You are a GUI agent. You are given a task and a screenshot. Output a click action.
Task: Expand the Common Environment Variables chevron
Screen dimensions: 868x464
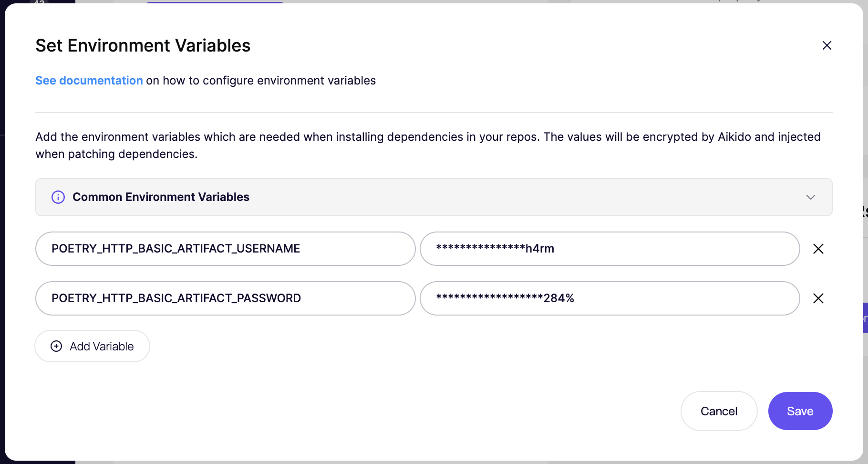coord(810,197)
